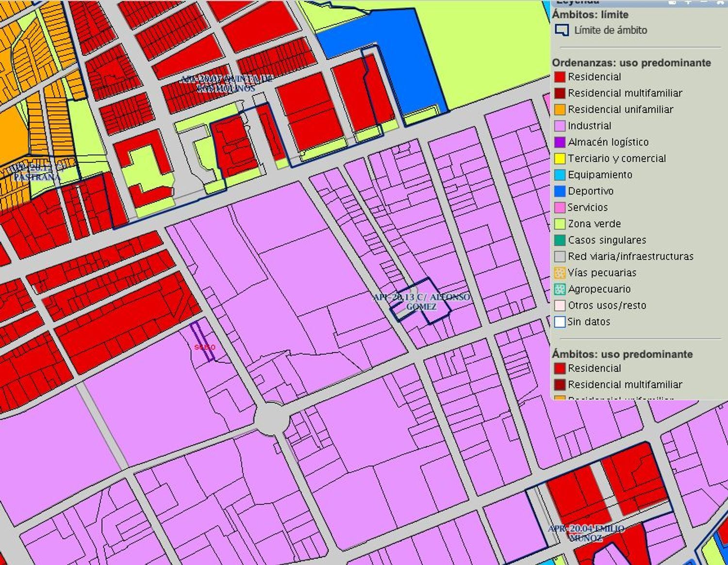Click the Equipamiento legend swatch

click(560, 175)
